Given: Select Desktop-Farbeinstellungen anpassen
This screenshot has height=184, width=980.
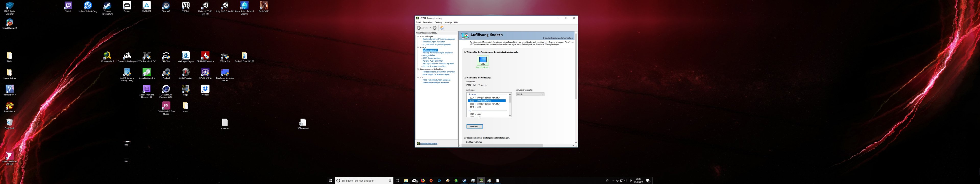Looking at the screenshot, I should (437, 53).
